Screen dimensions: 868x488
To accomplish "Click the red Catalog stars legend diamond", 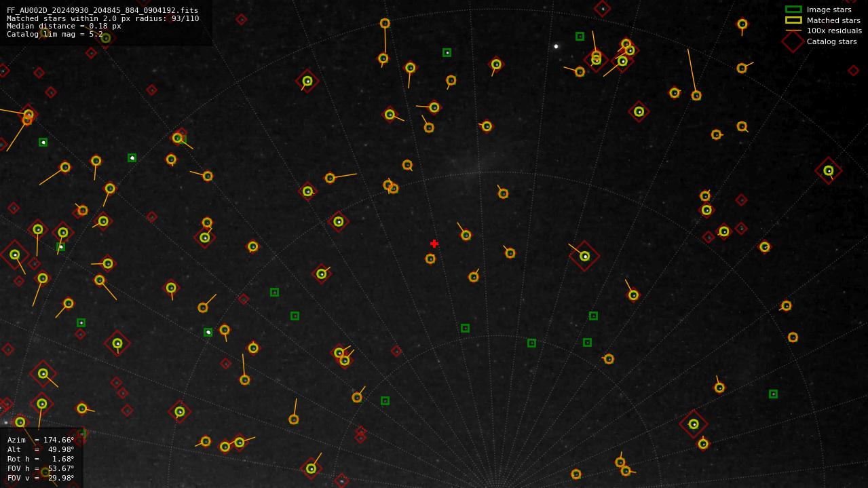I will point(793,41).
